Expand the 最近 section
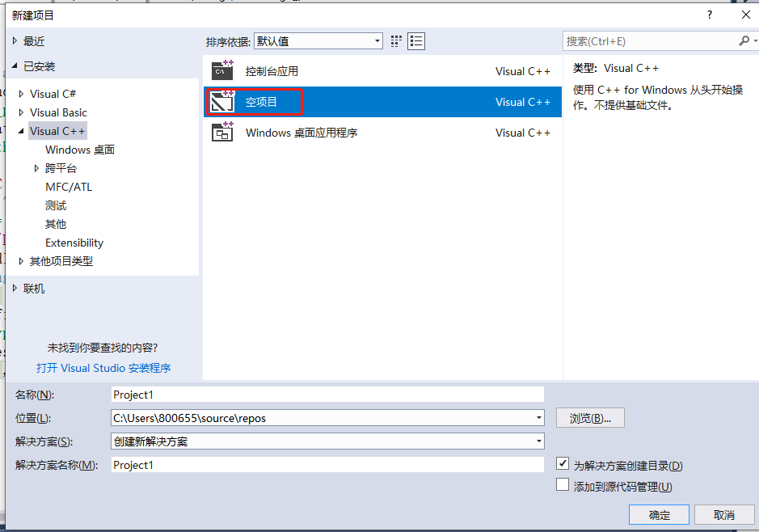This screenshot has height=532, width=759. coord(15,41)
